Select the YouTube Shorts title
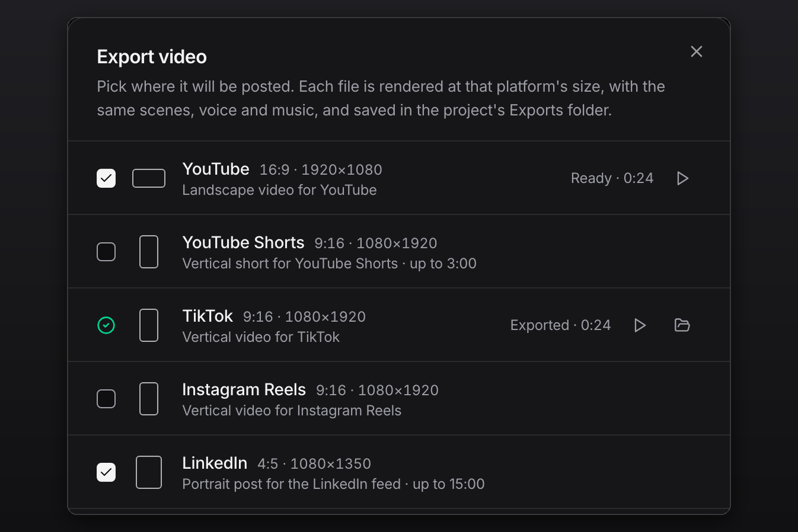 click(243, 242)
